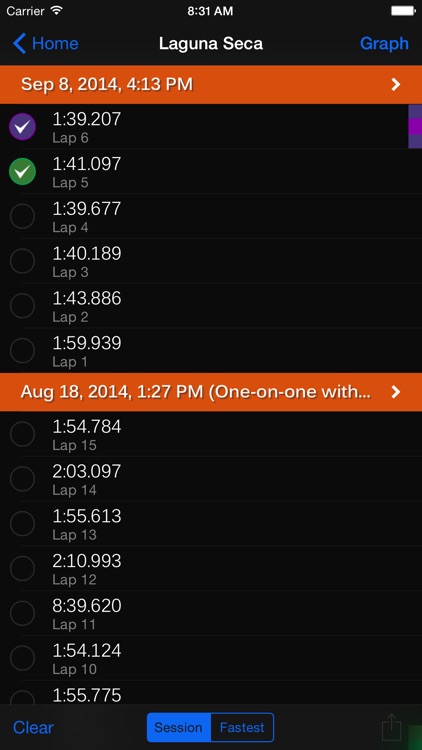Tap the share icon in bottom toolbar
422x750 pixels.
391,727
